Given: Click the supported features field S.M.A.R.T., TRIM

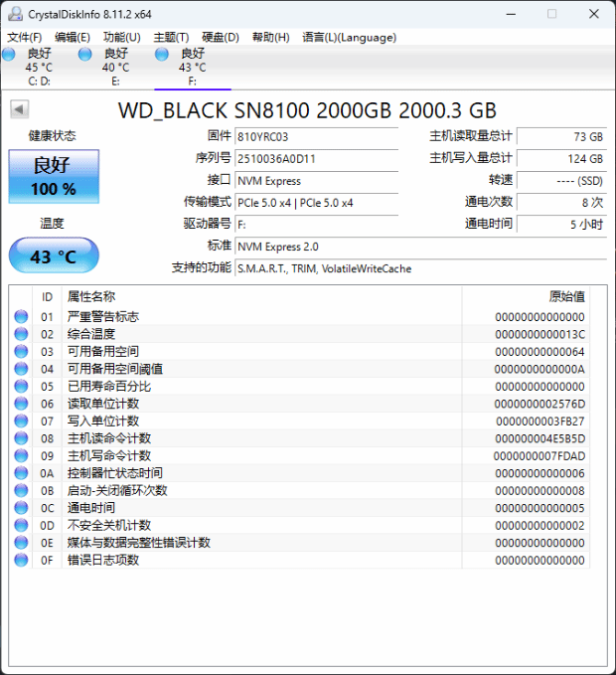Looking at the screenshot, I should 420,268.
